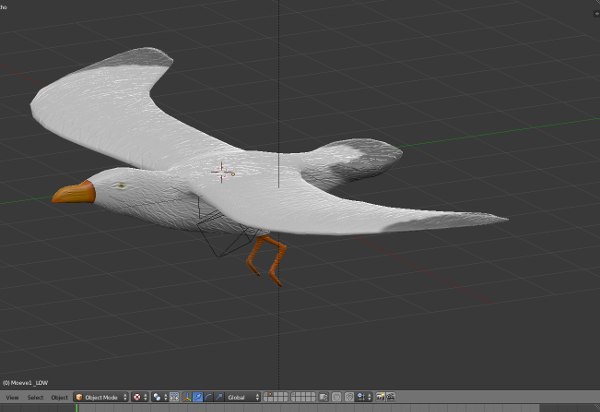Select the rotate manipulator icon
Image resolution: width=600 pixels, height=412 pixels.
[208, 397]
